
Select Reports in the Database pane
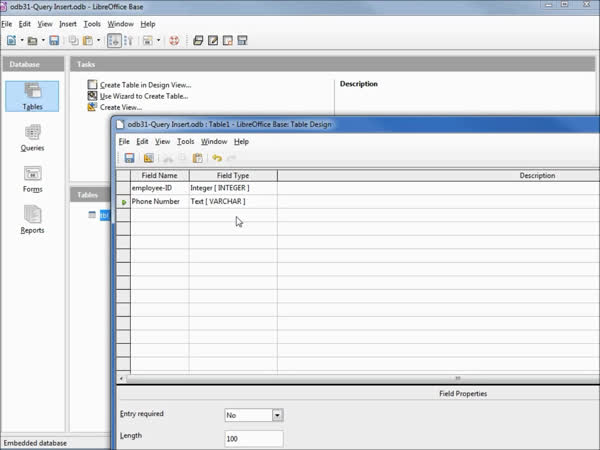pyautogui.click(x=32, y=220)
